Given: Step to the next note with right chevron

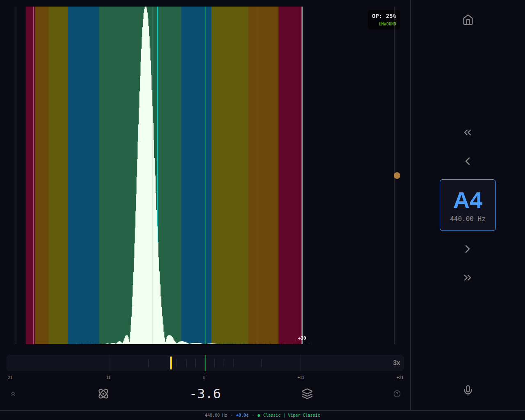Looking at the screenshot, I should [x=468, y=249].
